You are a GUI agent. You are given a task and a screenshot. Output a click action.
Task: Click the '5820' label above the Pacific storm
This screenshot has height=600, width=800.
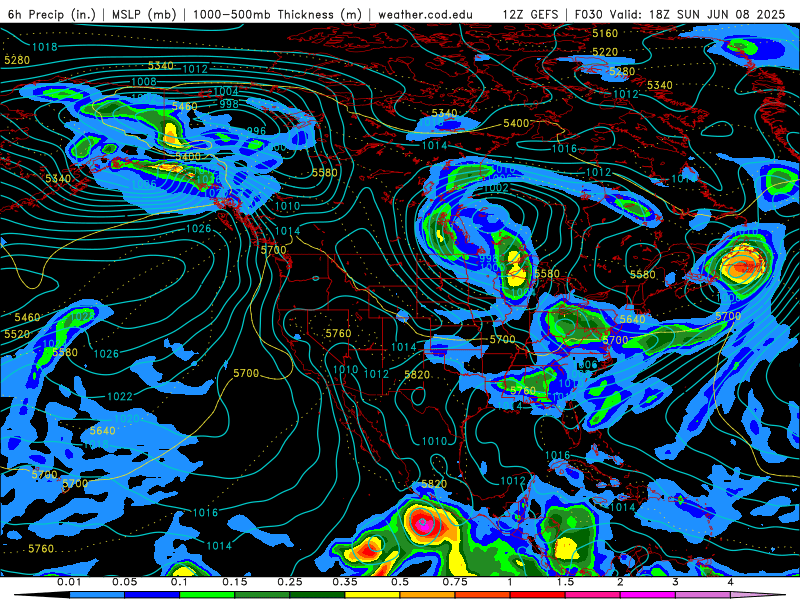tap(434, 484)
